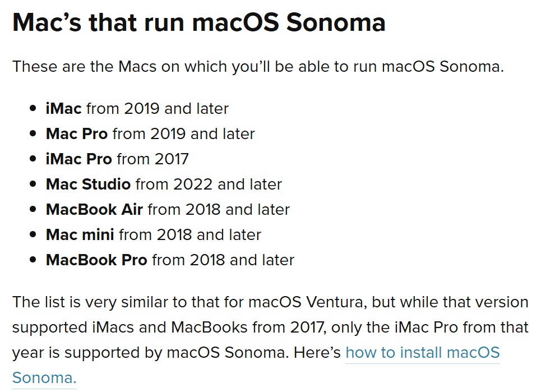
Task: Select the bold Mac Studio label
Action: click(x=88, y=185)
